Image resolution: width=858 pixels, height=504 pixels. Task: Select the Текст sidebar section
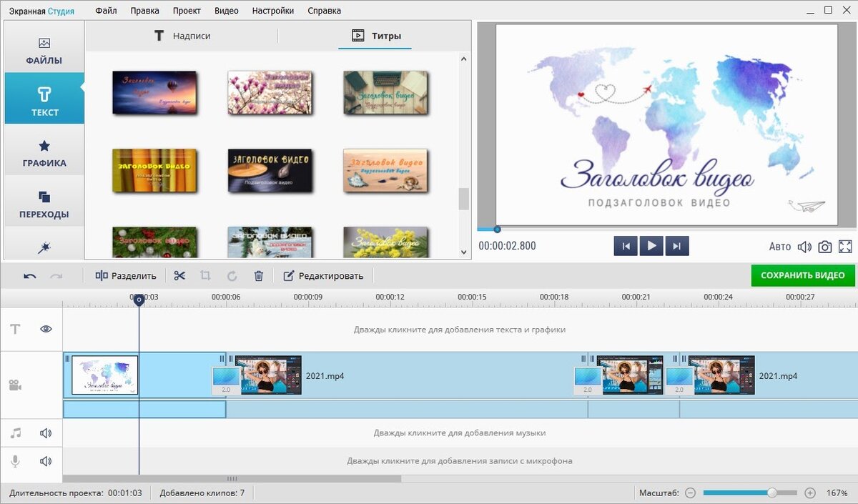(x=44, y=99)
